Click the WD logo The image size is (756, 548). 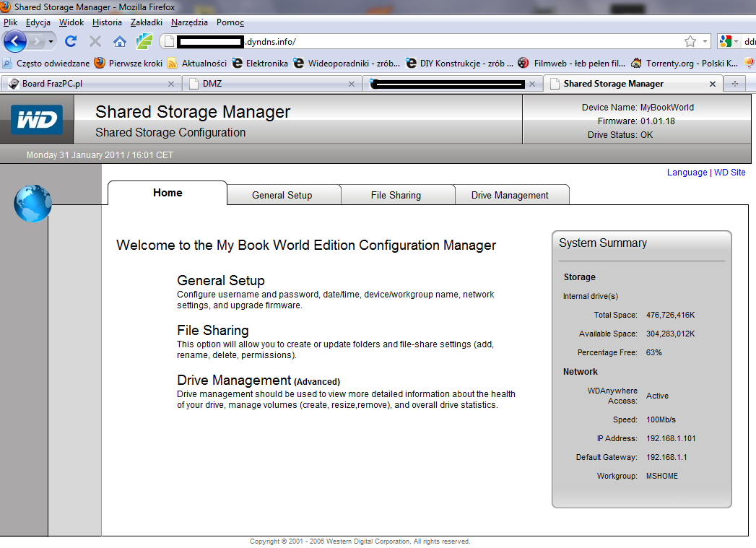point(37,119)
